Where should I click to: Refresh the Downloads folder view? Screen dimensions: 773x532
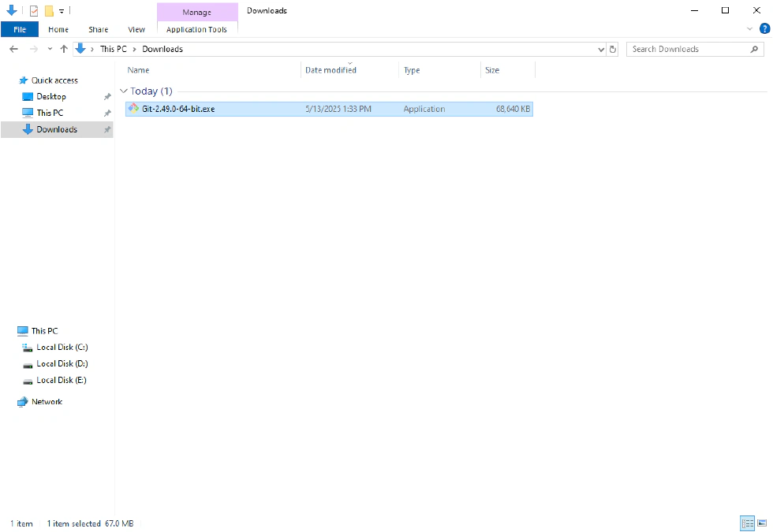tap(614, 49)
